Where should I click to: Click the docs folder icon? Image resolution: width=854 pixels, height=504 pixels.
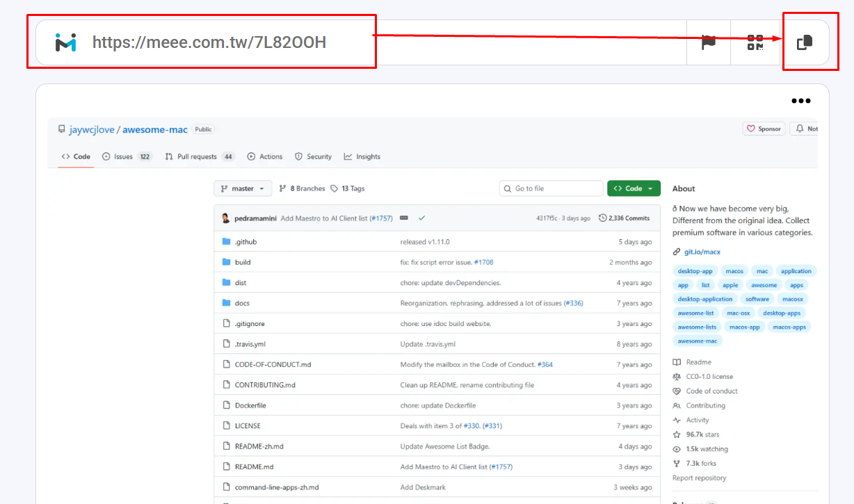point(226,303)
